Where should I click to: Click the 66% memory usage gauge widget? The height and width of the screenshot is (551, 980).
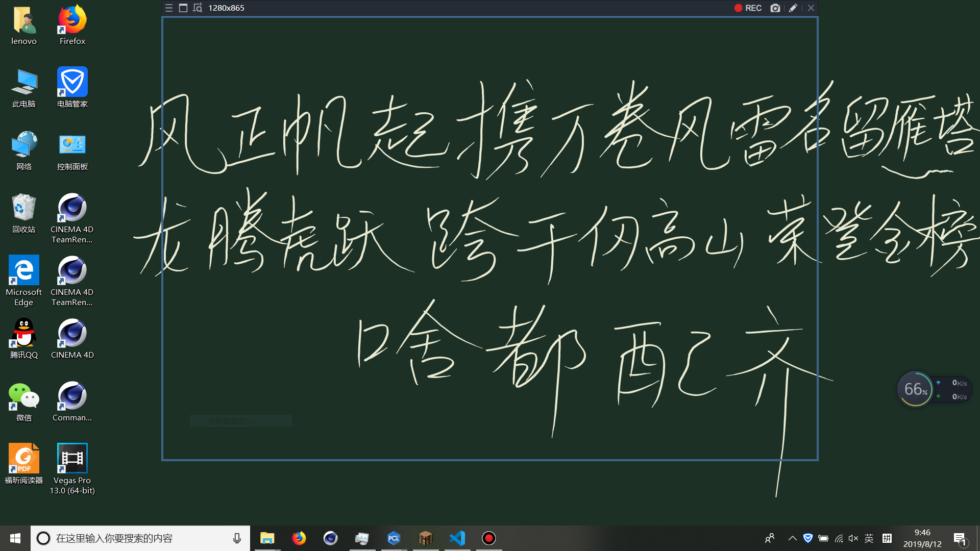pyautogui.click(x=915, y=389)
